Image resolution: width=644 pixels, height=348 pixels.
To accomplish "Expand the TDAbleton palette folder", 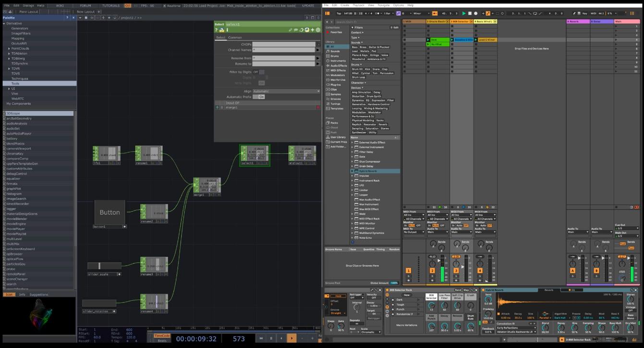I will (9, 53).
